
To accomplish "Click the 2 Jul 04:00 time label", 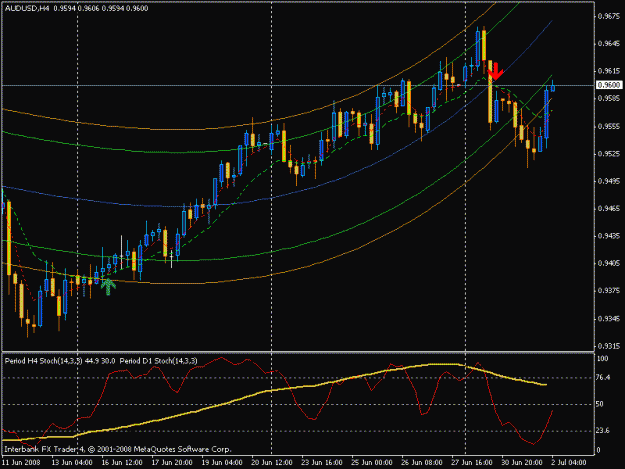I will 569,462.
